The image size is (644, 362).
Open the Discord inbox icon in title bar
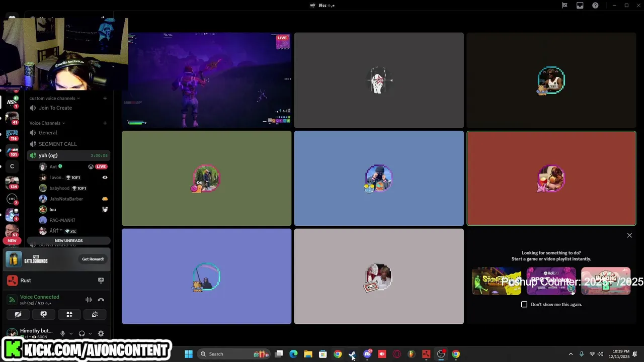pyautogui.click(x=580, y=6)
